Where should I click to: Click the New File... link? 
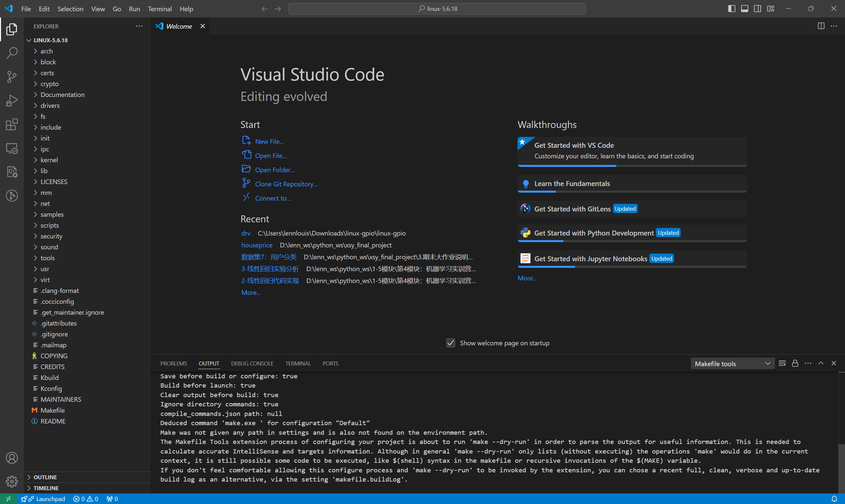point(269,141)
